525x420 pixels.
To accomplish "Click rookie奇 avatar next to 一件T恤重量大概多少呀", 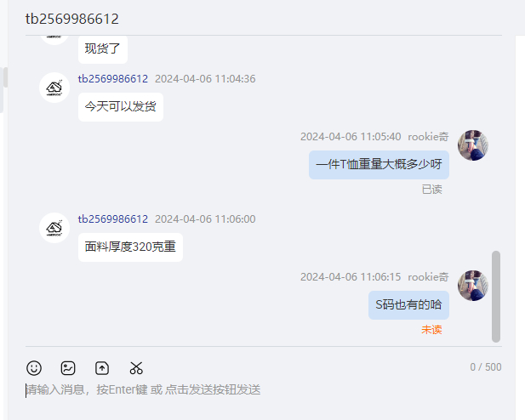I will (473, 145).
